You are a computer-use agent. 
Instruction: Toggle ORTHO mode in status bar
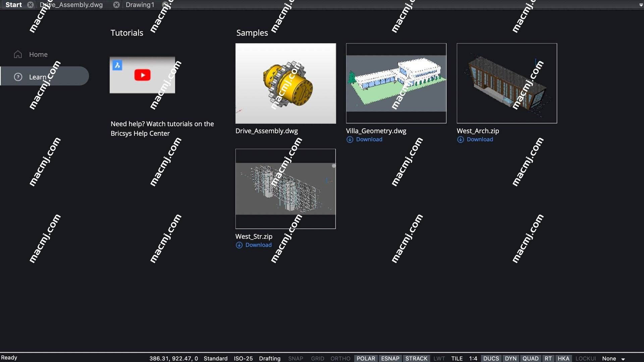tap(340, 358)
